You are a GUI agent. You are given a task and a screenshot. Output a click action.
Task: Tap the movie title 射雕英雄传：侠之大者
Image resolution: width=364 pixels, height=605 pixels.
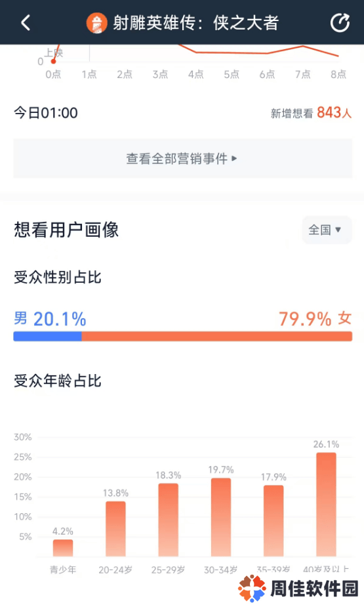(195, 23)
